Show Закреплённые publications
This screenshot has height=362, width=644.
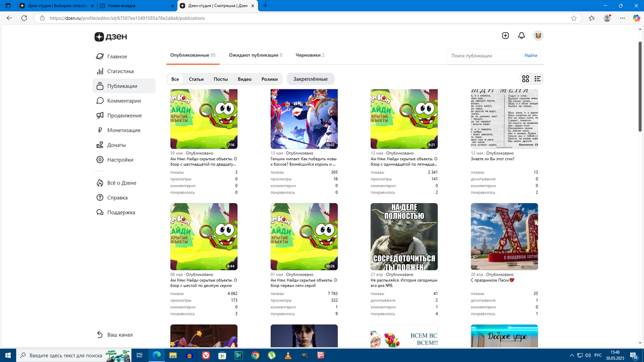[x=310, y=79]
